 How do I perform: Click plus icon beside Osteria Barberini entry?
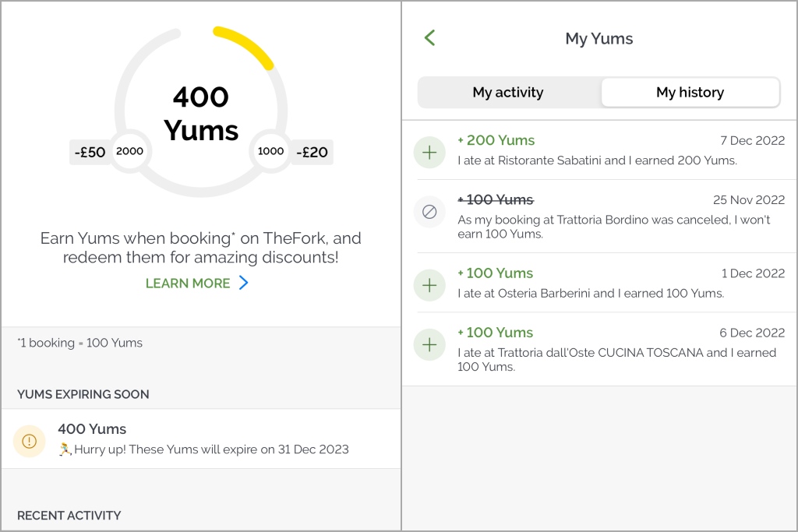point(429,285)
